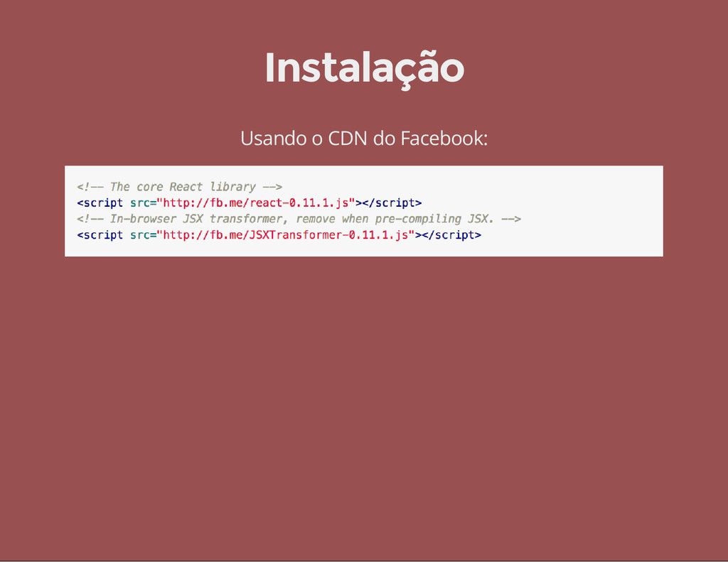The width and height of the screenshot is (728, 562).
Task: Click the JSXTransformer-0.11.1.js URL string
Action: pos(286,235)
